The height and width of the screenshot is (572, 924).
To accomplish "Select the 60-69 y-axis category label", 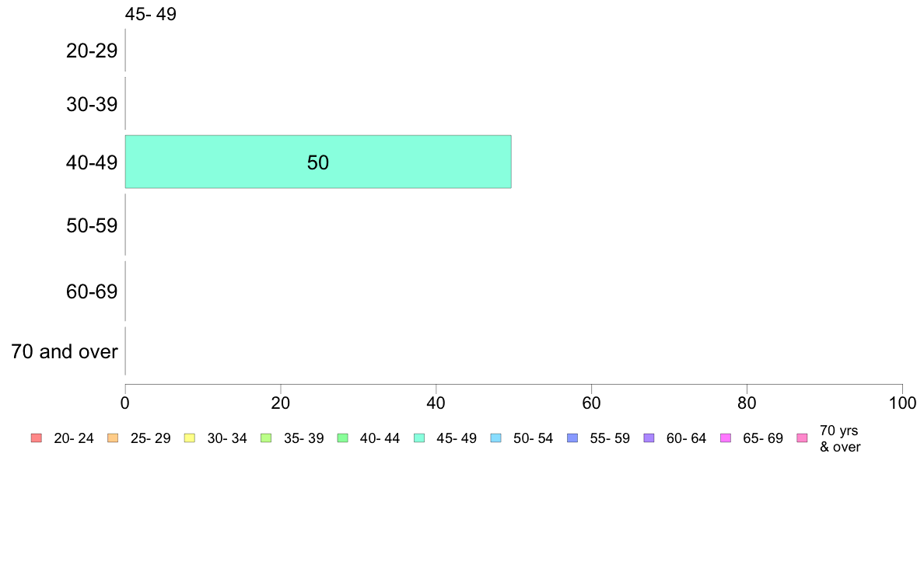I will (x=92, y=292).
